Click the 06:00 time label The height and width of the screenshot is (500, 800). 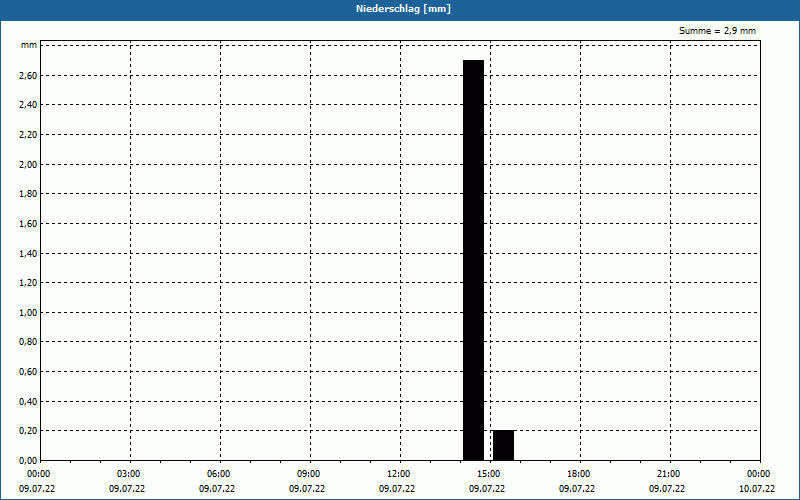click(x=219, y=474)
